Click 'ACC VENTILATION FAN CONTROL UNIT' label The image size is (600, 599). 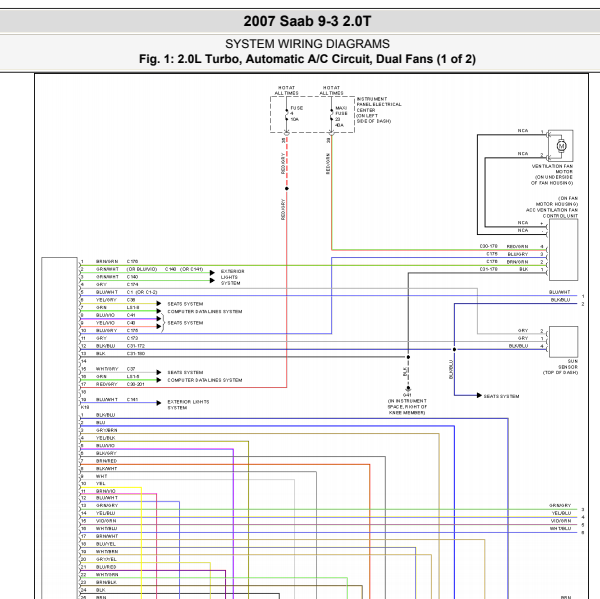pyautogui.click(x=552, y=207)
